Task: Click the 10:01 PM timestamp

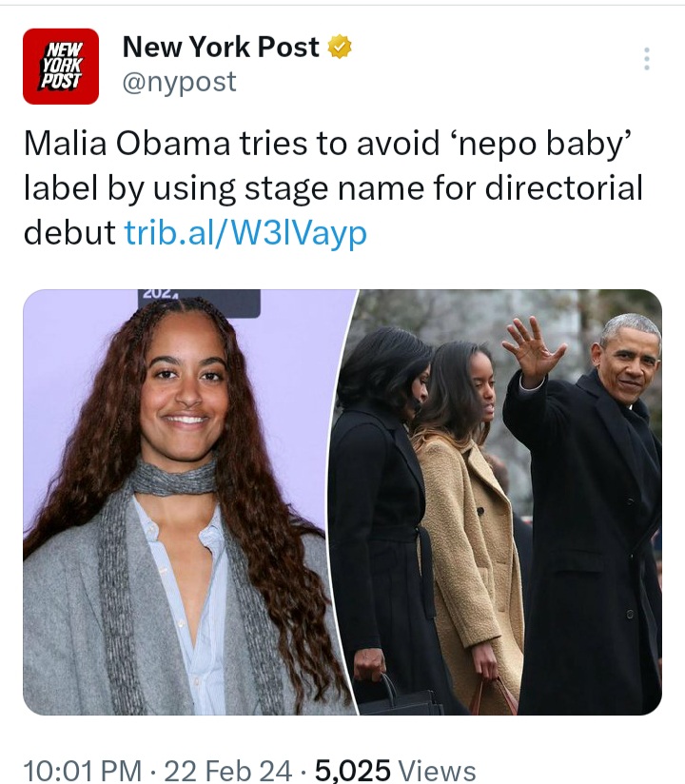Action: 83,770
